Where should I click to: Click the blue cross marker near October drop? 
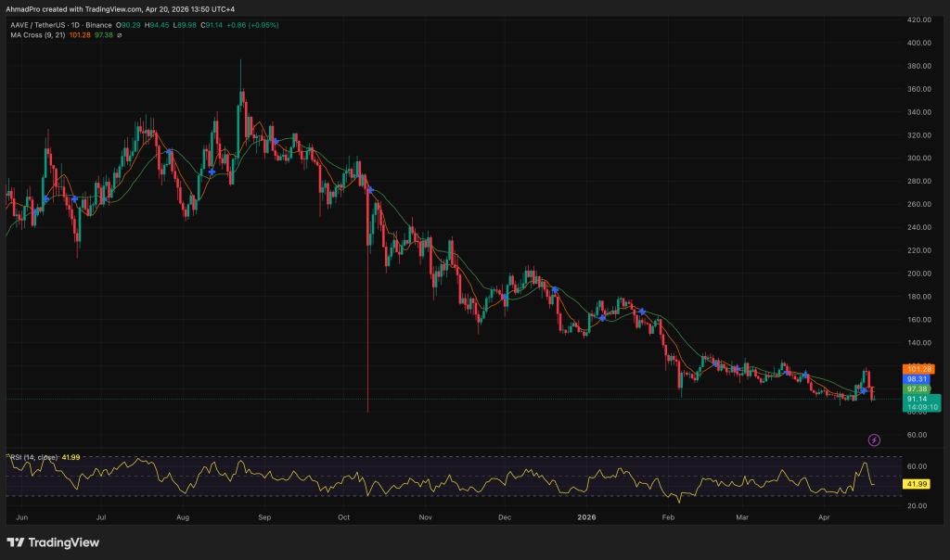(370, 190)
